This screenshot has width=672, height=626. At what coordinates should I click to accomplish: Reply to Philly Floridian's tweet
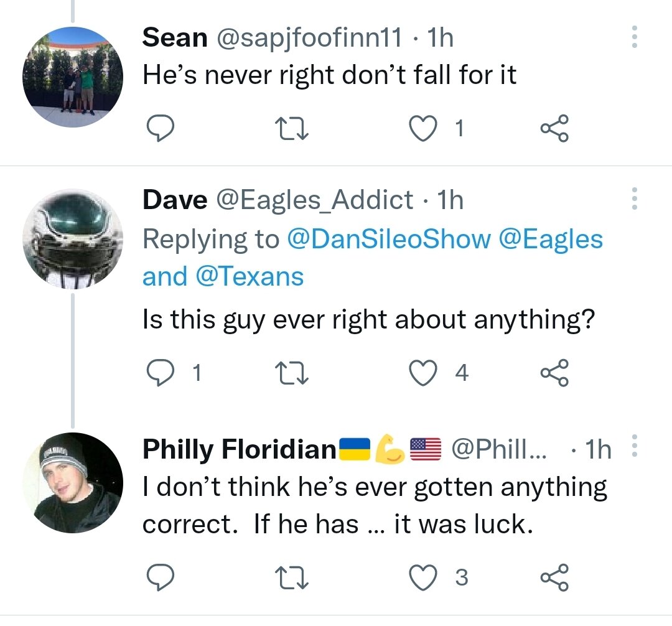(x=159, y=578)
